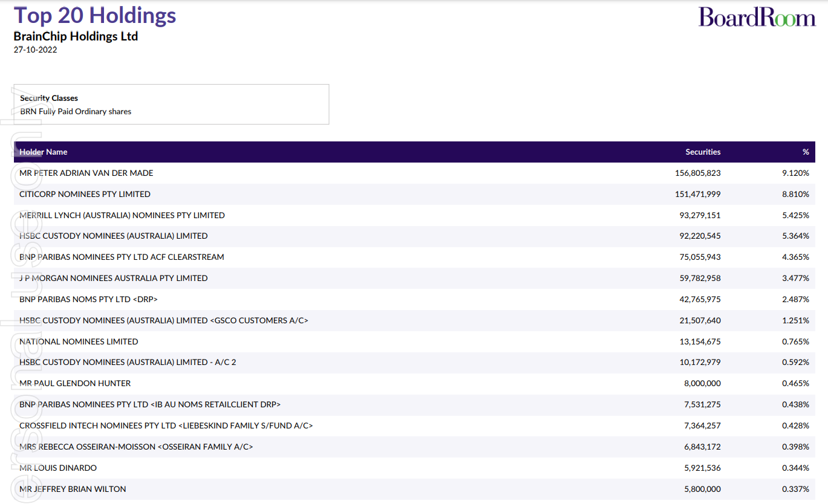Select the MR JEFFREY BRIAN WILTON row
828x504 pixels.
pos(73,489)
